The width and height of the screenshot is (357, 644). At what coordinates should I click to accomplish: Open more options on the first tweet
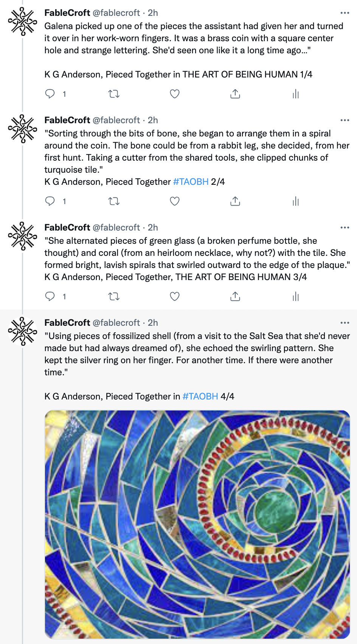point(345,13)
